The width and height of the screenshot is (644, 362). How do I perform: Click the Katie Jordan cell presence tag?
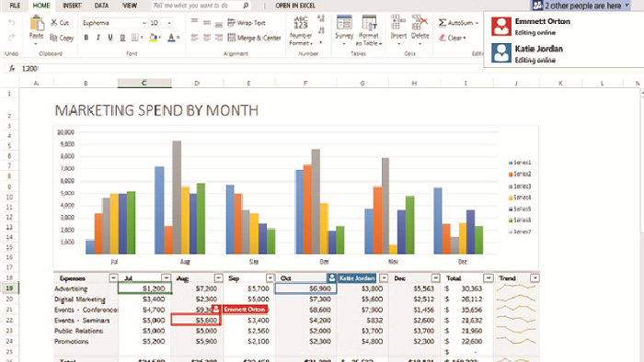(357, 278)
